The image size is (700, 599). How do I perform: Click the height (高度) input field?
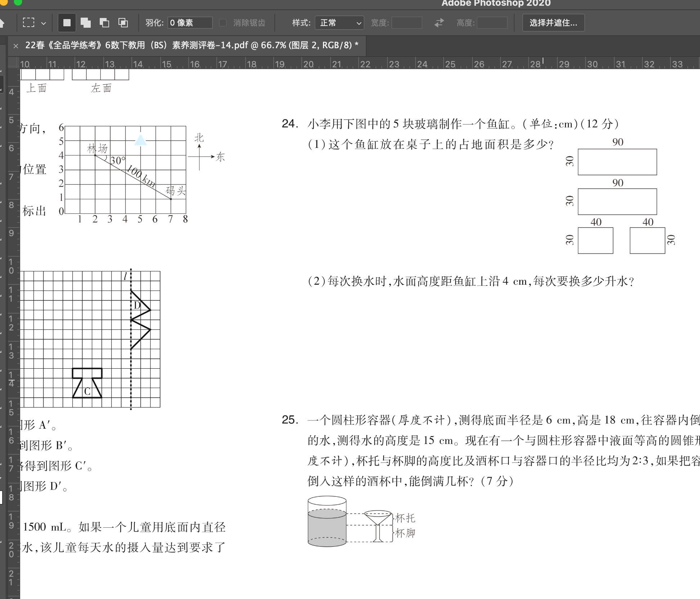pos(492,23)
